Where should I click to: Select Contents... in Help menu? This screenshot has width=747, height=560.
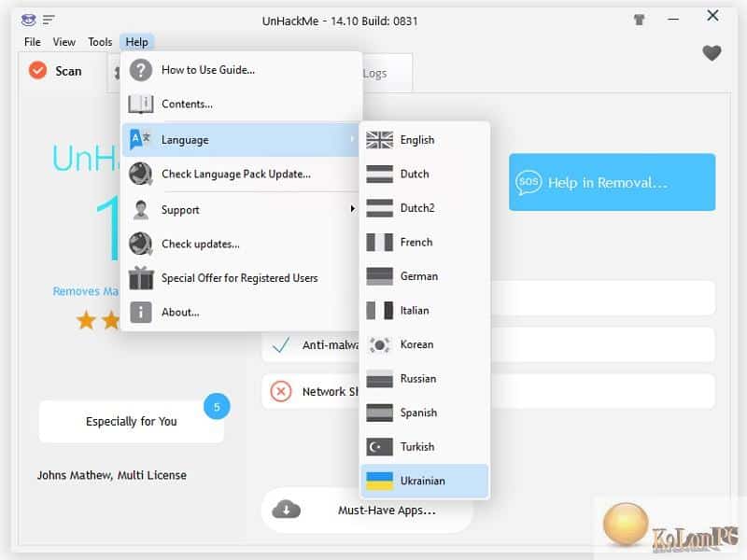pos(242,104)
